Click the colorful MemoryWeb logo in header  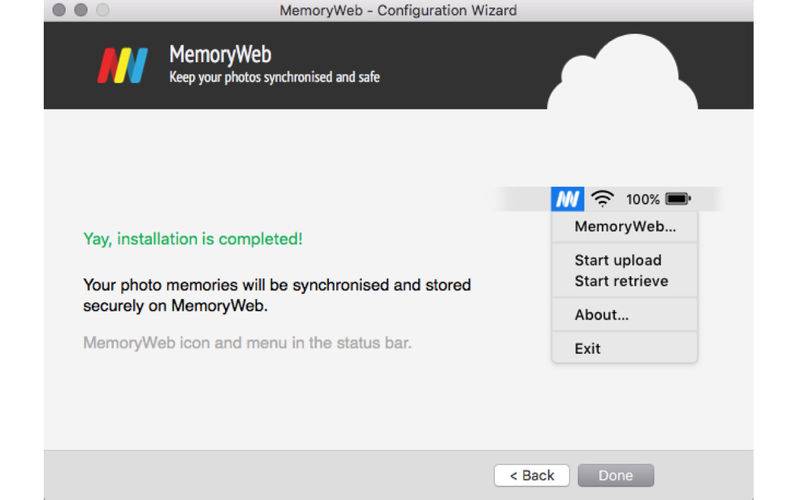[x=122, y=65]
